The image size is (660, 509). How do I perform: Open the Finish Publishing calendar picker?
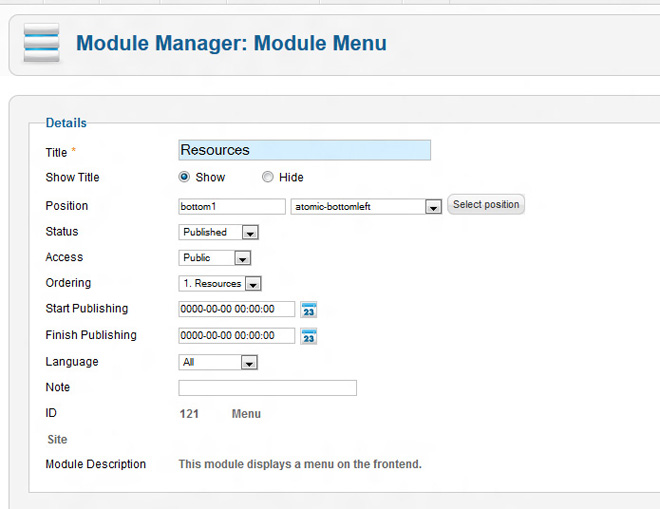point(309,336)
